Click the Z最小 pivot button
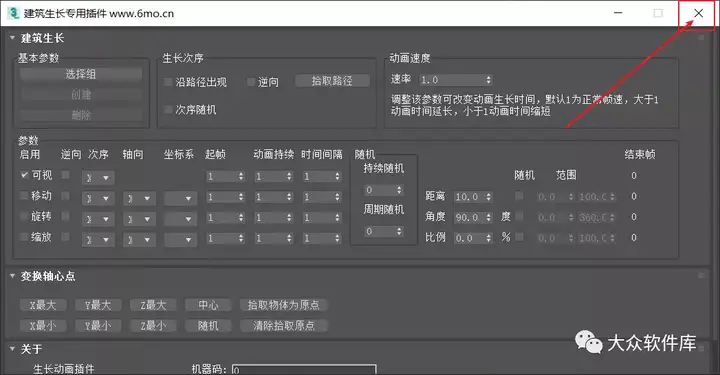Image resolution: width=720 pixels, height=375 pixels. pos(153,325)
